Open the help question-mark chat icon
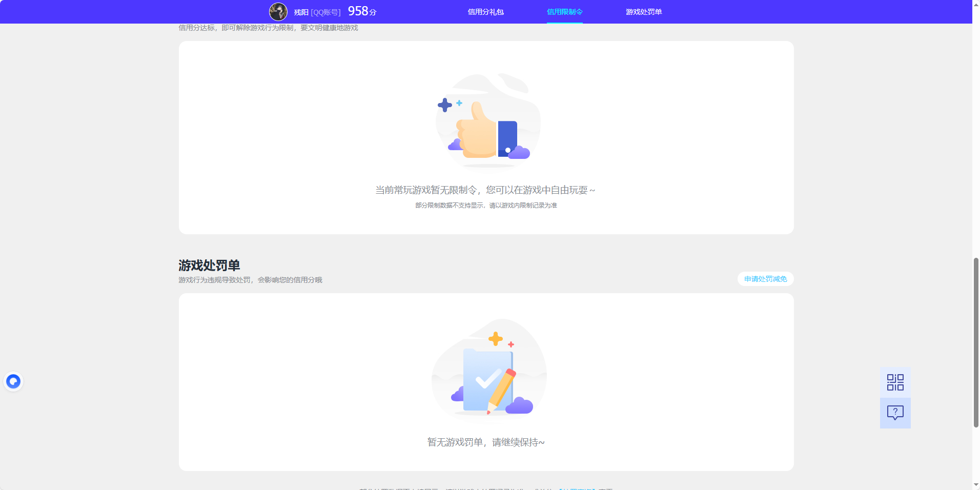This screenshot has width=980, height=490. click(895, 413)
